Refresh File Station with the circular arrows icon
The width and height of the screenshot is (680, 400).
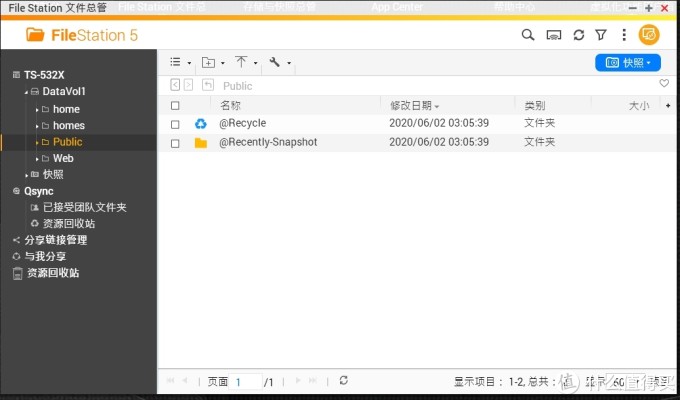(x=579, y=35)
